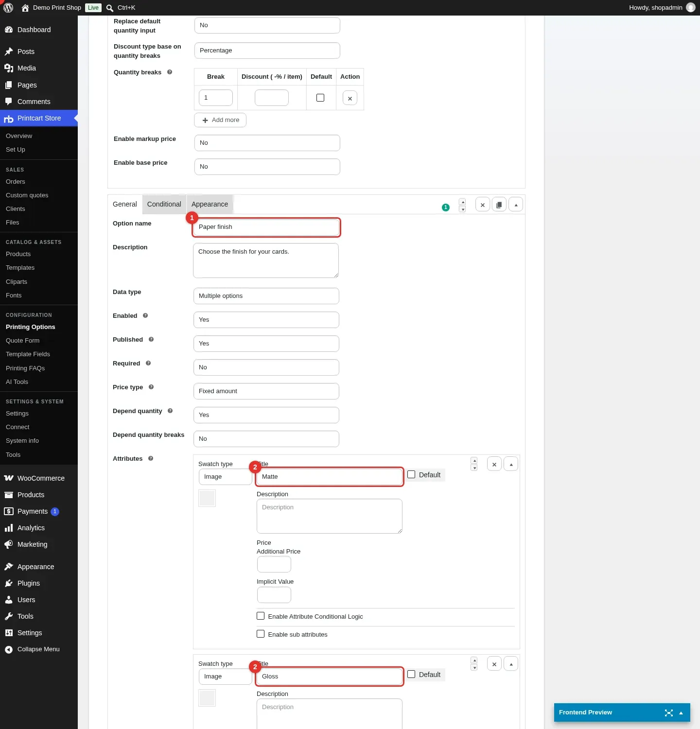
Task: Switch to the Conditional tab
Action: tap(164, 205)
